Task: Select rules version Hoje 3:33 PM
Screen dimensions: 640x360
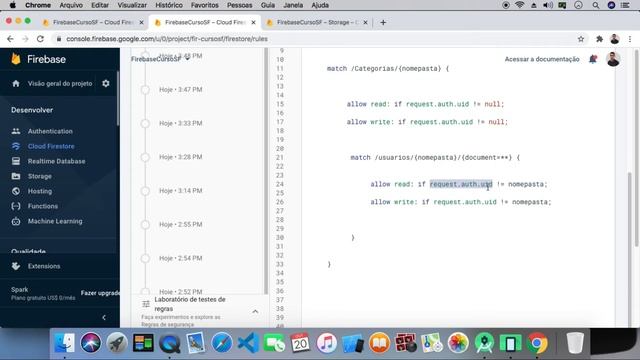Action: 180,123
